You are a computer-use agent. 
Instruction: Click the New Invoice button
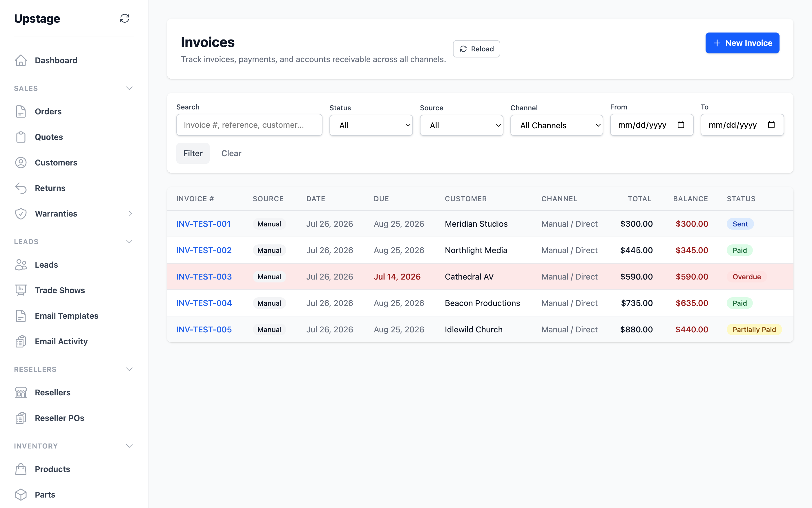[x=742, y=43]
